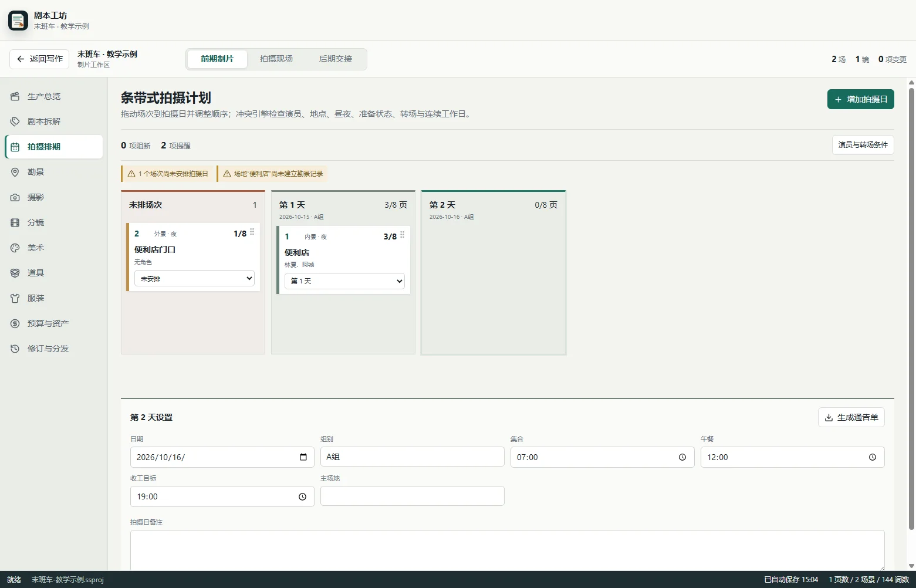Viewport: 916px width, 588px height.
Task: Click the 组别 input field
Action: (x=413, y=457)
